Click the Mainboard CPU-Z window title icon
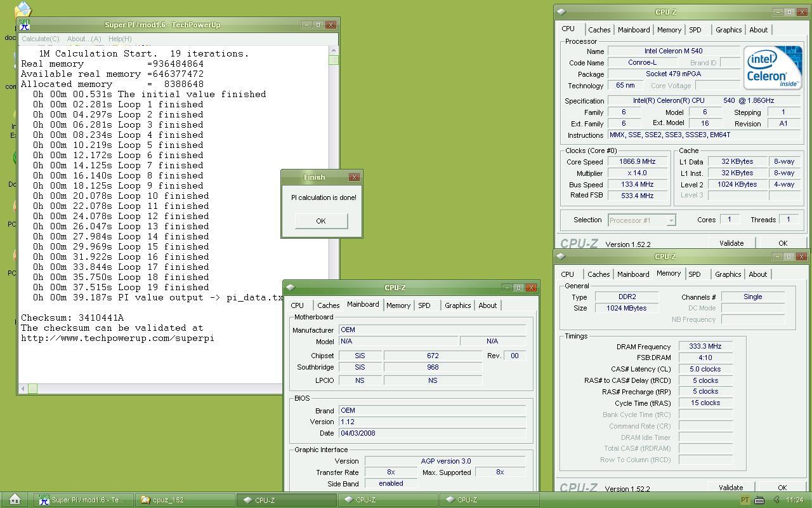 tap(291, 288)
